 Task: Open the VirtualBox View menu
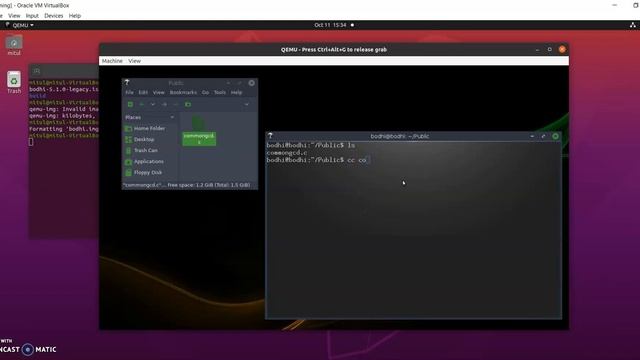(x=14, y=16)
